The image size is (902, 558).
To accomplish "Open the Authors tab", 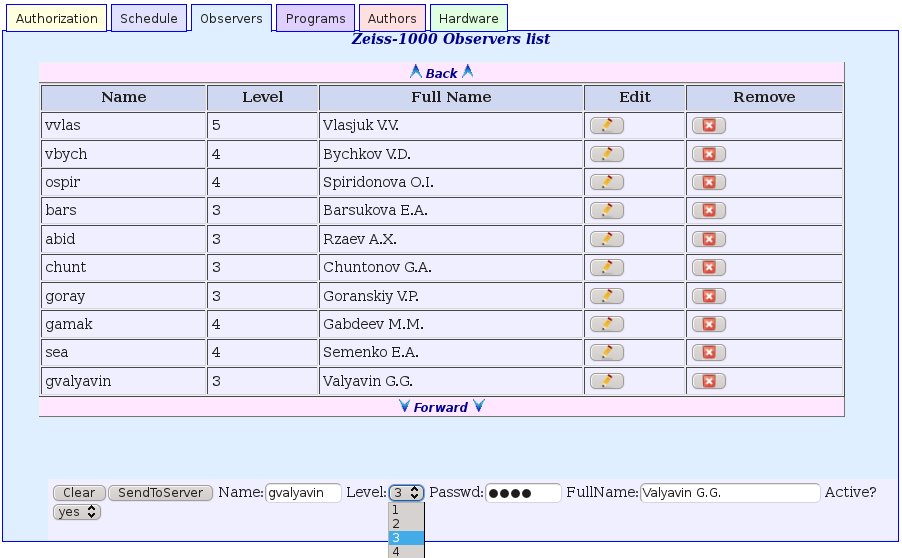I will (x=392, y=18).
